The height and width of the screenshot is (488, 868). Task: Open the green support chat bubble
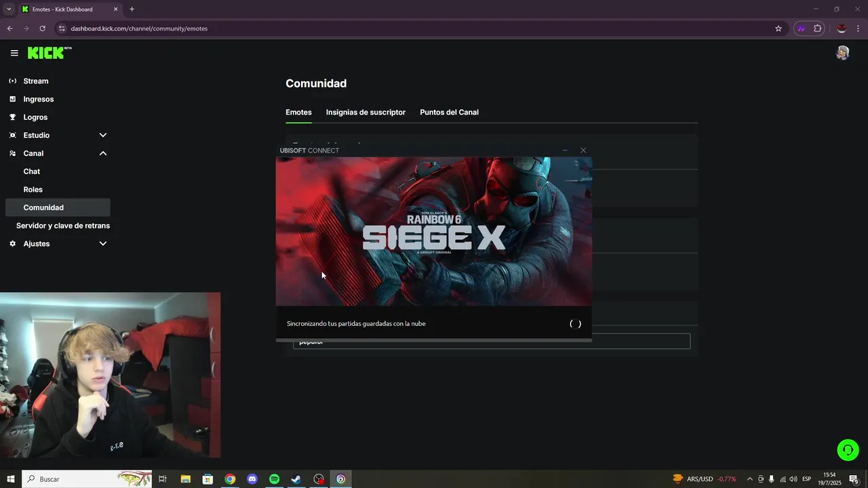tap(848, 450)
